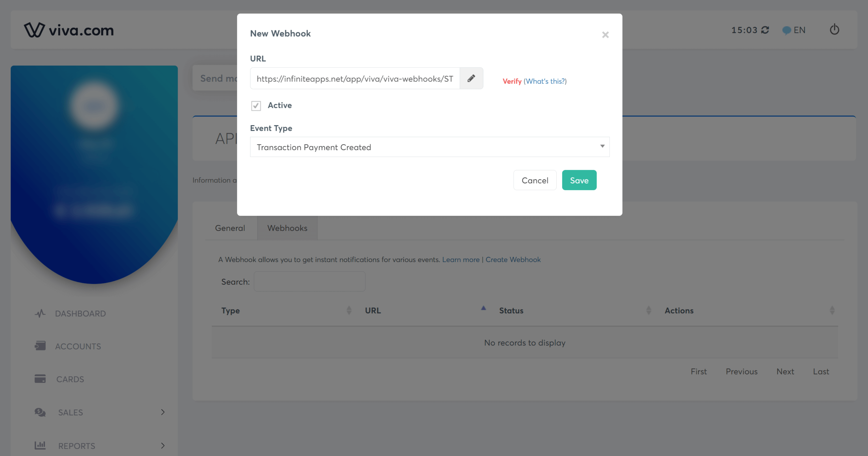
Task: Click the Cards credit card icon
Action: tap(40, 379)
